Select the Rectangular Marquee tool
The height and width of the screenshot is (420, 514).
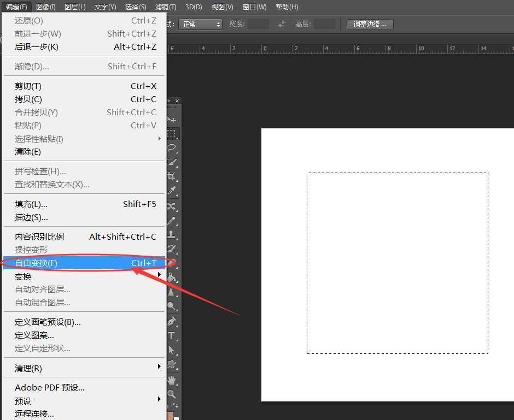173,134
